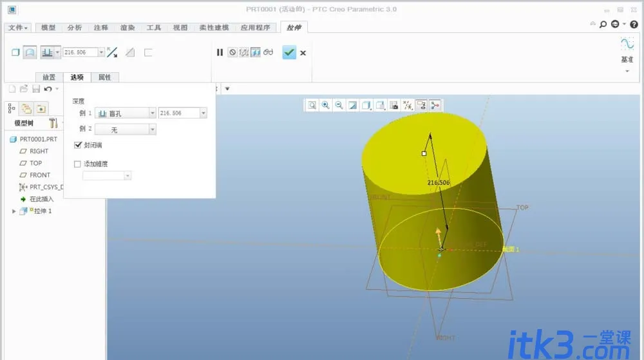The width and height of the screenshot is (644, 360).
Task: Click the options panel depth field 216.506
Action: click(x=179, y=113)
